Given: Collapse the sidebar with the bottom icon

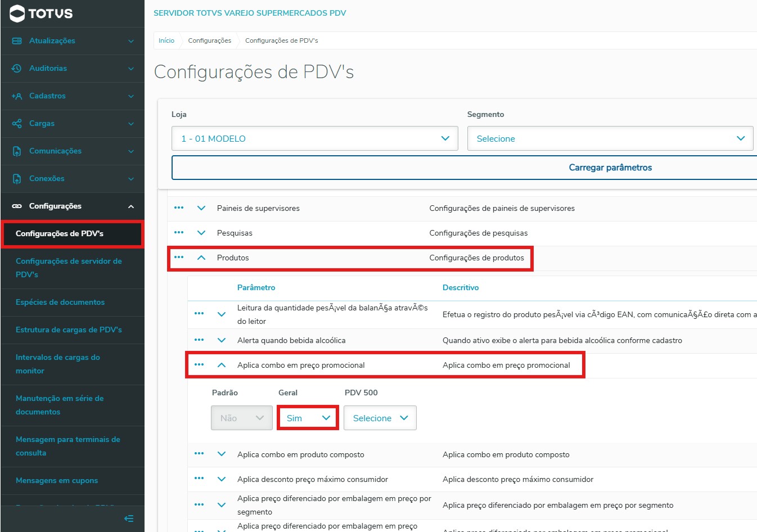Looking at the screenshot, I should pos(129,519).
